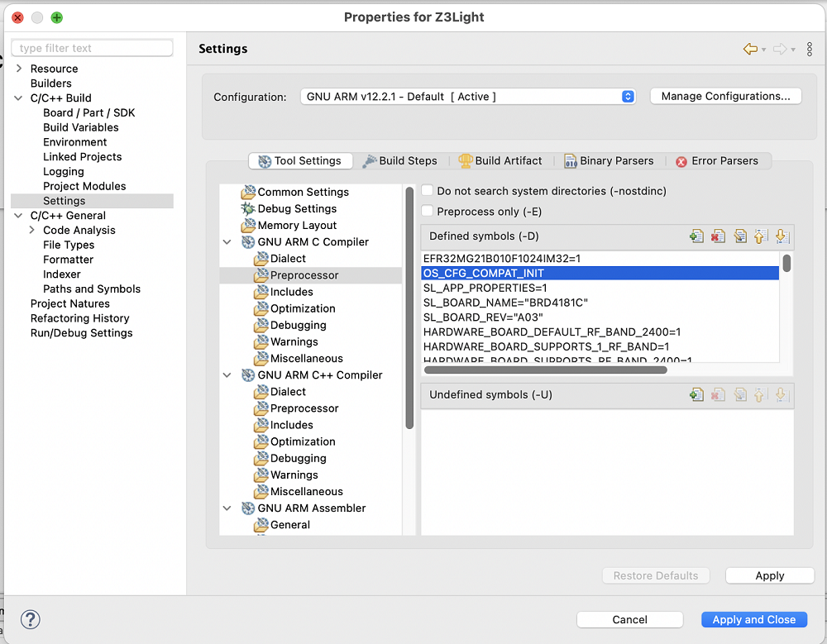Click the type filter text field

coord(93,48)
